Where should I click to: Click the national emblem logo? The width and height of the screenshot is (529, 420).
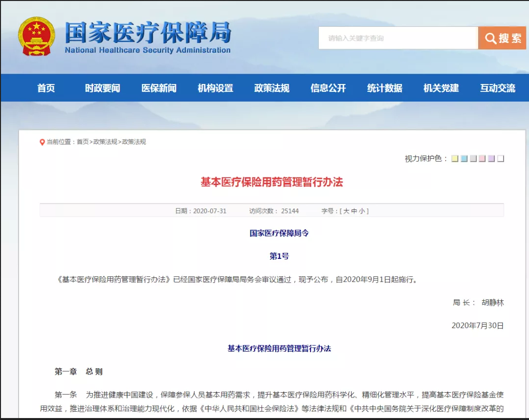tap(37, 36)
